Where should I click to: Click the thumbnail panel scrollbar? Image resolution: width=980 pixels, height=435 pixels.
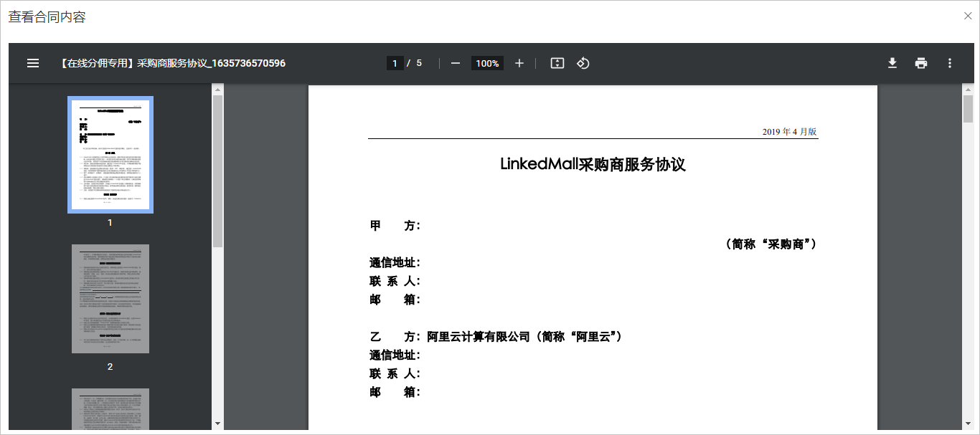[218, 172]
